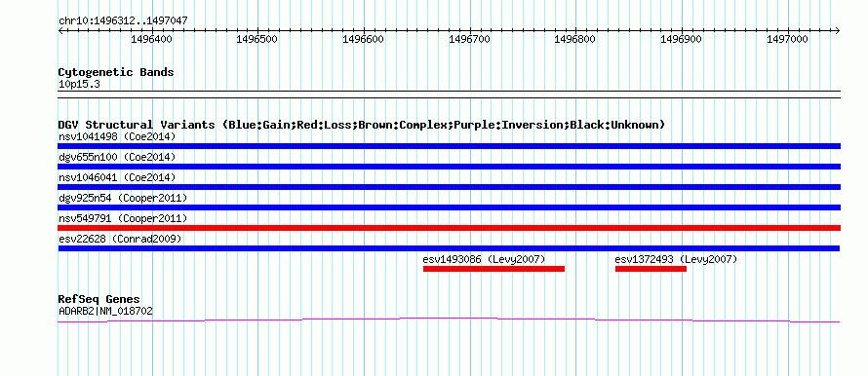Click the blue gain bar under nsv1041498
Screen dimensions: 868x376
[449, 146]
